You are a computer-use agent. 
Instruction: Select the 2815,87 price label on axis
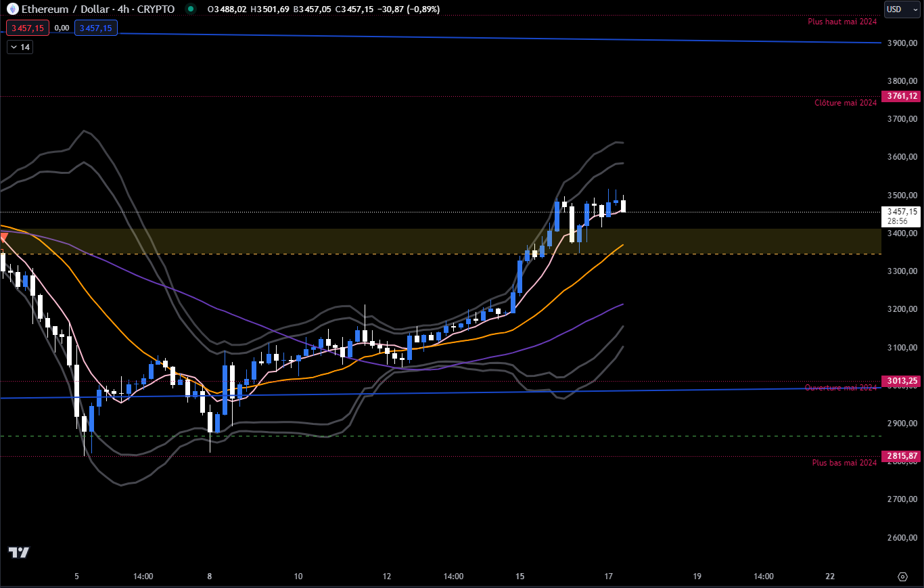pyautogui.click(x=902, y=456)
